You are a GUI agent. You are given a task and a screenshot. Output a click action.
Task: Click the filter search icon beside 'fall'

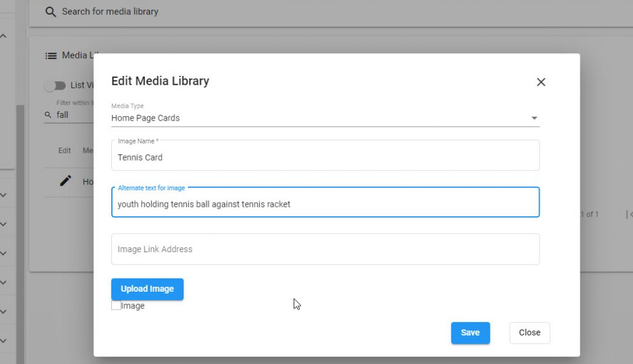pos(48,115)
